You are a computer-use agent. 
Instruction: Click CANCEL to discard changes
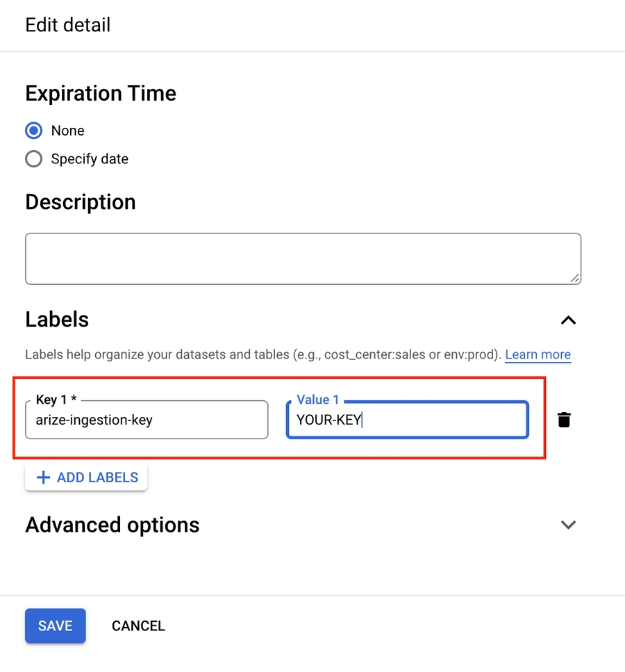pyautogui.click(x=138, y=625)
